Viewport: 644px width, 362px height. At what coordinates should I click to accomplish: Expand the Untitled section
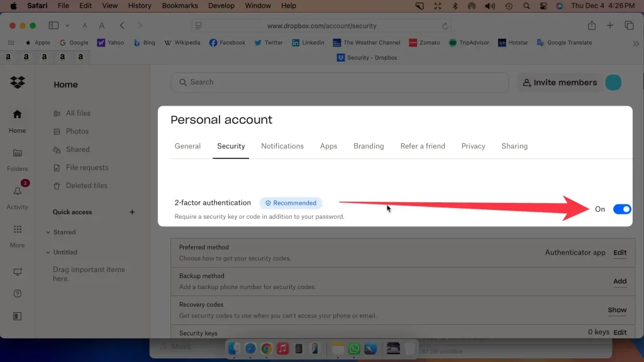(48, 252)
